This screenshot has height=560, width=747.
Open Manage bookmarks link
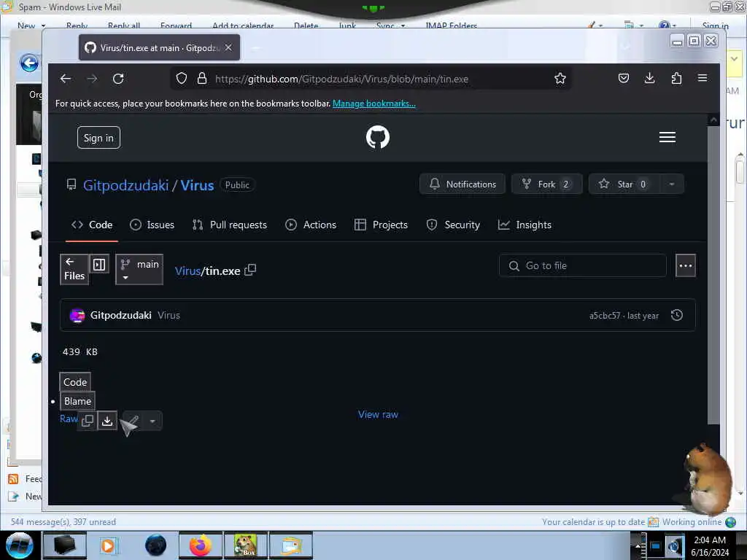374,104
